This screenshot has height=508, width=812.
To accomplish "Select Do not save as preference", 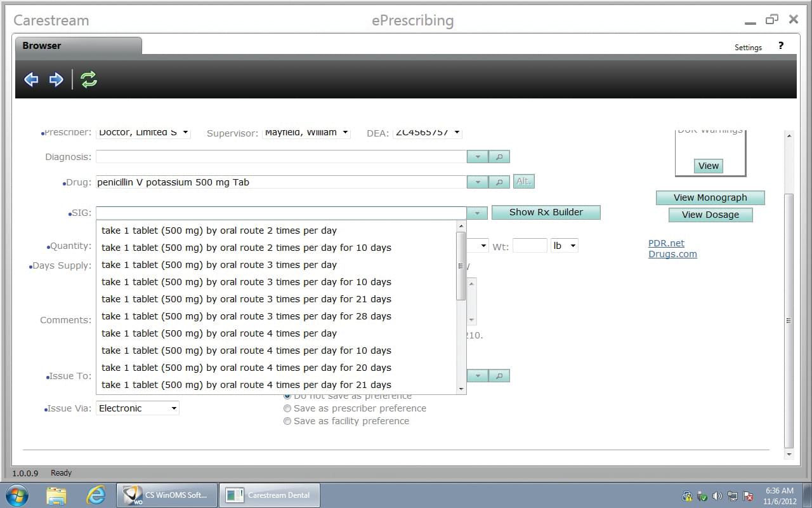I will [x=287, y=395].
